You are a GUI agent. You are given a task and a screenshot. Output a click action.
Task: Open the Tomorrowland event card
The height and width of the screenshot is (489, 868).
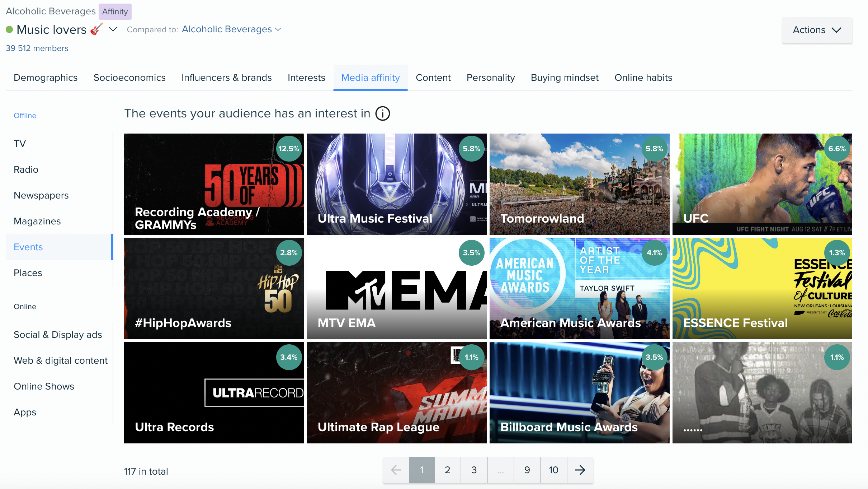579,184
